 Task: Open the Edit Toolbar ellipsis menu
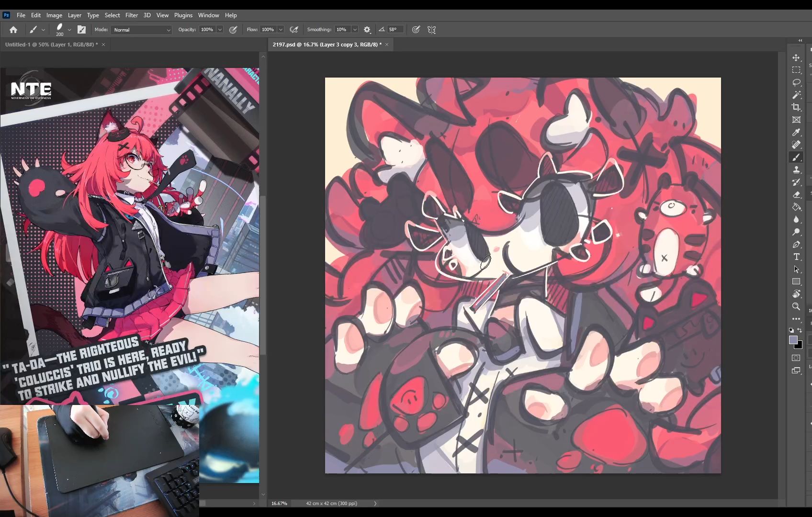796,319
